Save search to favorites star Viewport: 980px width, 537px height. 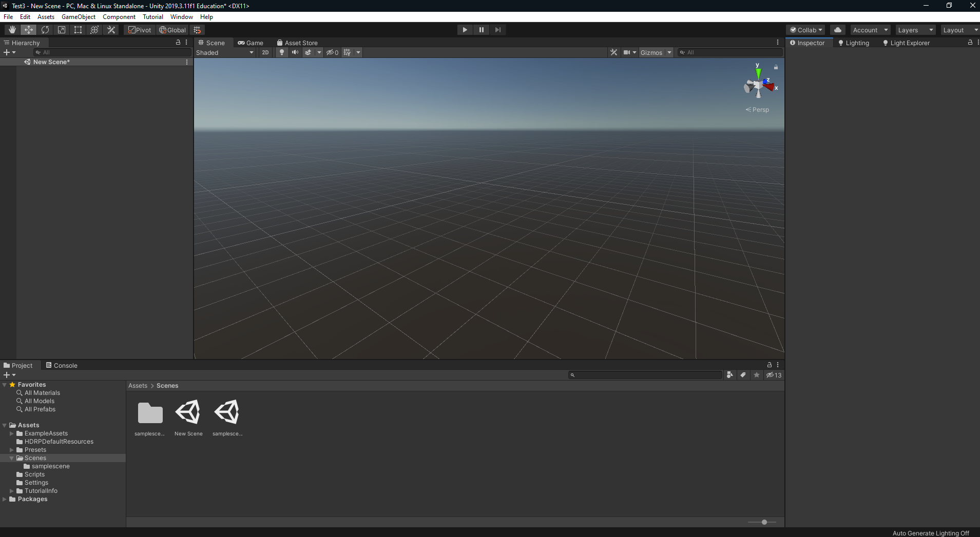tap(757, 375)
